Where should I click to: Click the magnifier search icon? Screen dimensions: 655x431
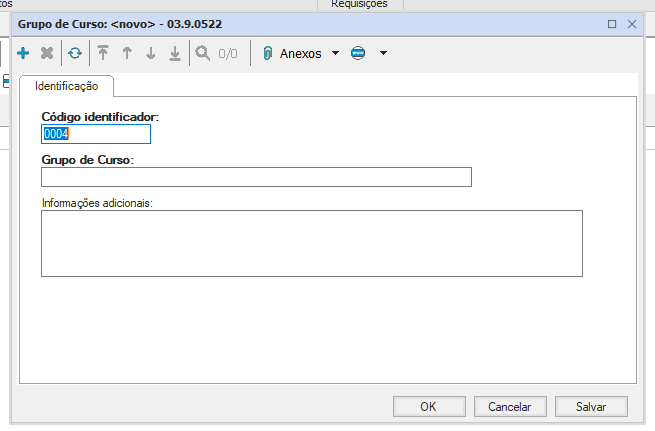202,54
